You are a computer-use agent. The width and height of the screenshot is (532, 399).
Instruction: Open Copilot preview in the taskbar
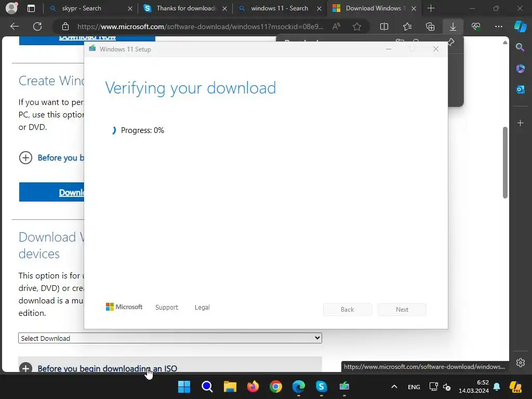pyautogui.click(x=516, y=387)
